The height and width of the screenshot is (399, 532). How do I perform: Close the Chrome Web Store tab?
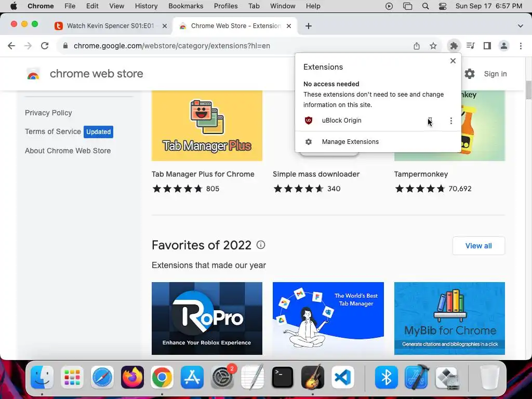point(289,26)
